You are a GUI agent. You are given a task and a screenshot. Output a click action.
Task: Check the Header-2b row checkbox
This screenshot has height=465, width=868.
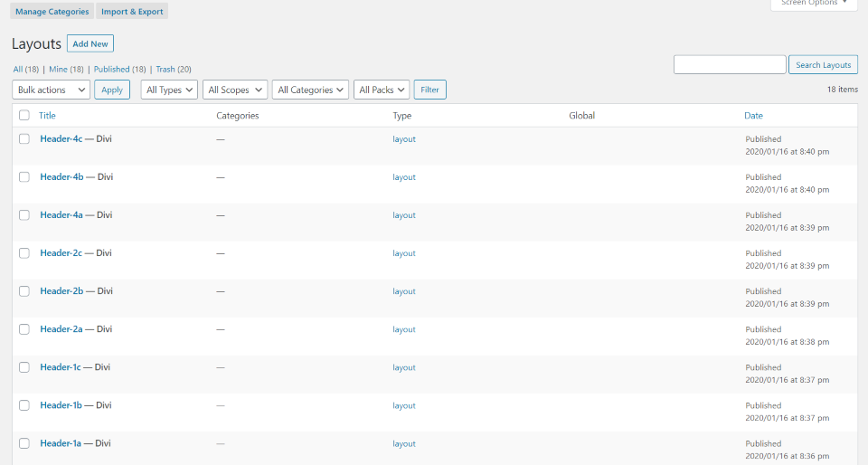tap(24, 291)
